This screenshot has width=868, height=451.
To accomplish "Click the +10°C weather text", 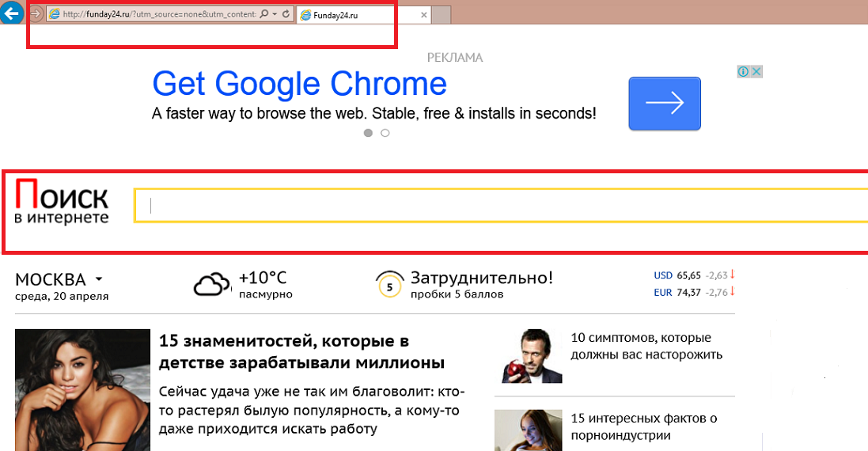I will tap(263, 278).
